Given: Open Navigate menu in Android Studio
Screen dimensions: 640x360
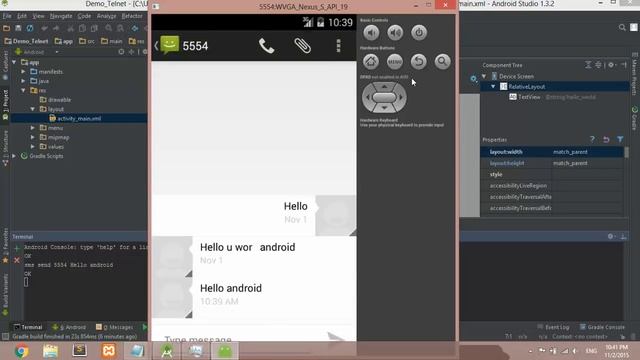Looking at the screenshot, I should 61,16.
